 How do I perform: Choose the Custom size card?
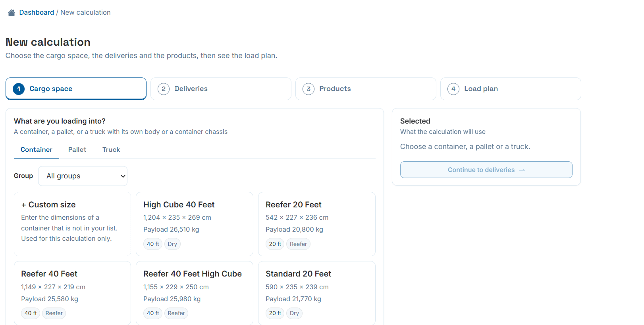[72, 224]
